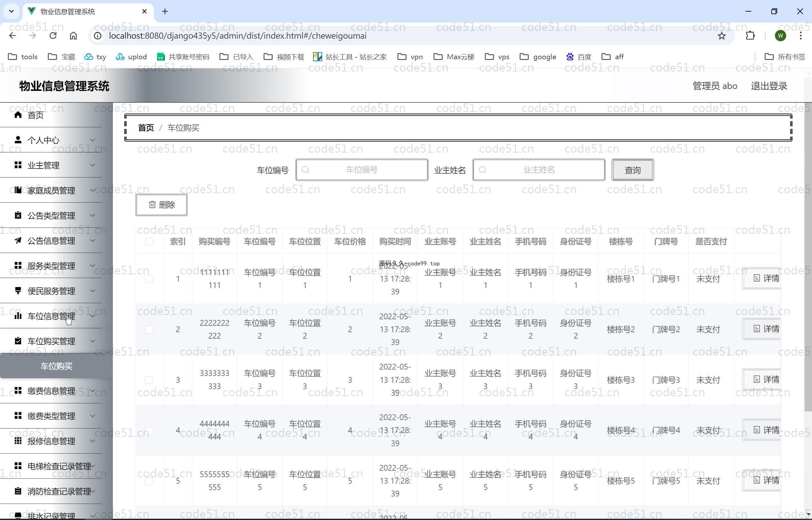Screen dimensions: 812x520
Task: Click the grid icon for 报修信息管理
Action: point(18,441)
